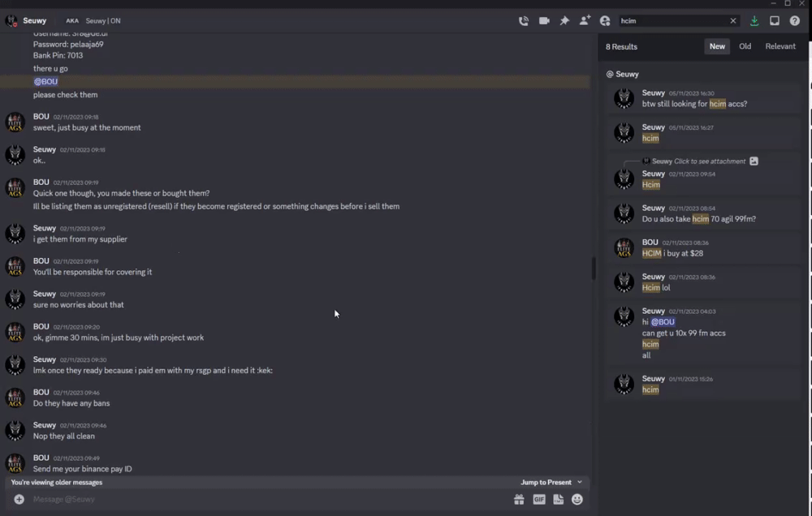The height and width of the screenshot is (516, 812).
Task: Click Seuwy username above 'Nop they all clean'
Action: (44, 425)
